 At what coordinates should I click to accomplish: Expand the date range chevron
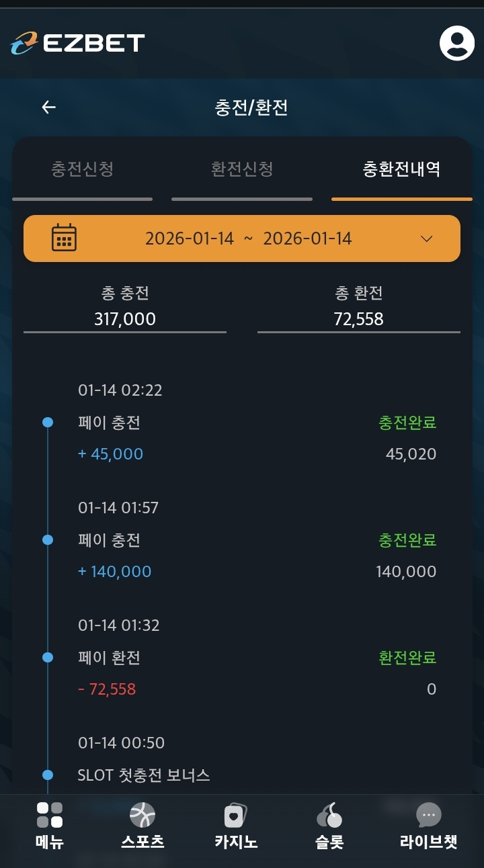(426, 238)
